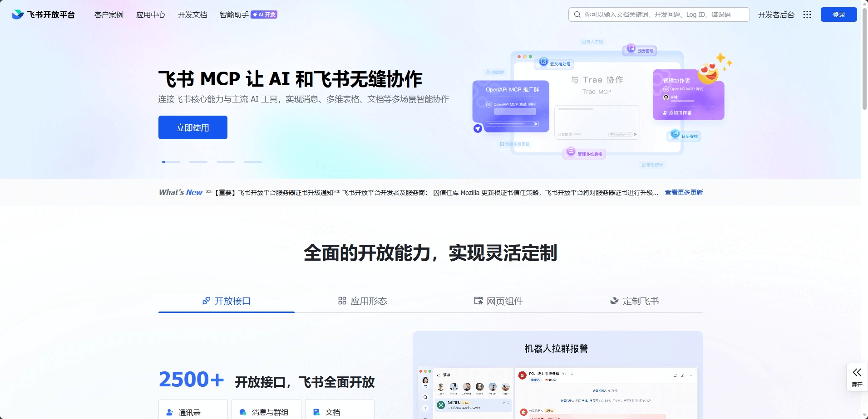Click the 立即使用 button
The image size is (868, 419).
[192, 127]
